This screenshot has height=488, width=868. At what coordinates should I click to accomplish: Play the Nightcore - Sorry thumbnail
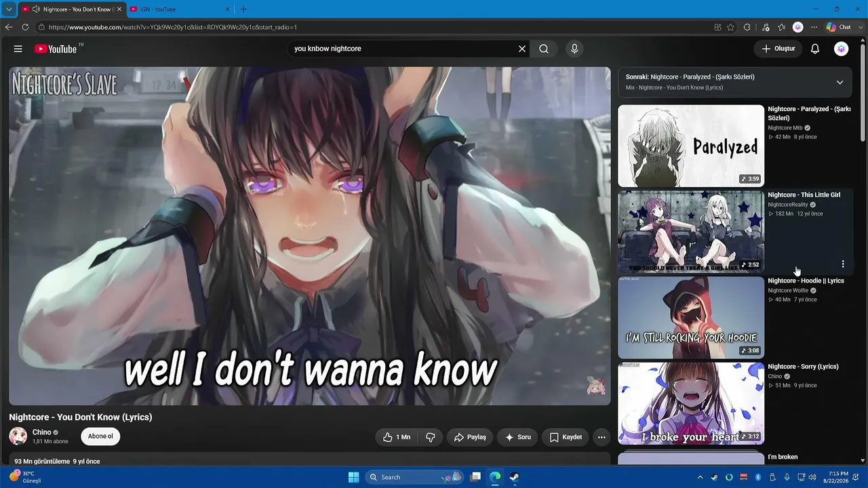691,403
